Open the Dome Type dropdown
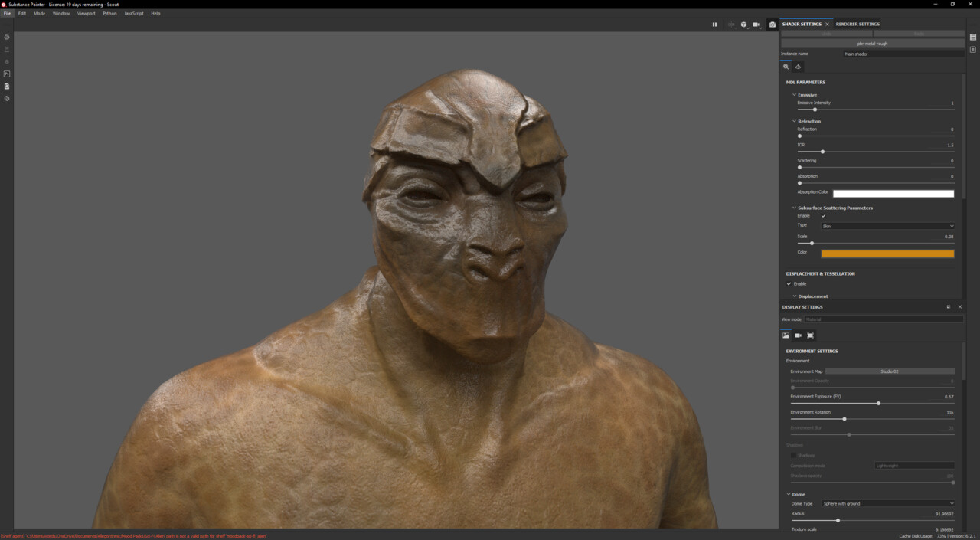 (x=887, y=503)
